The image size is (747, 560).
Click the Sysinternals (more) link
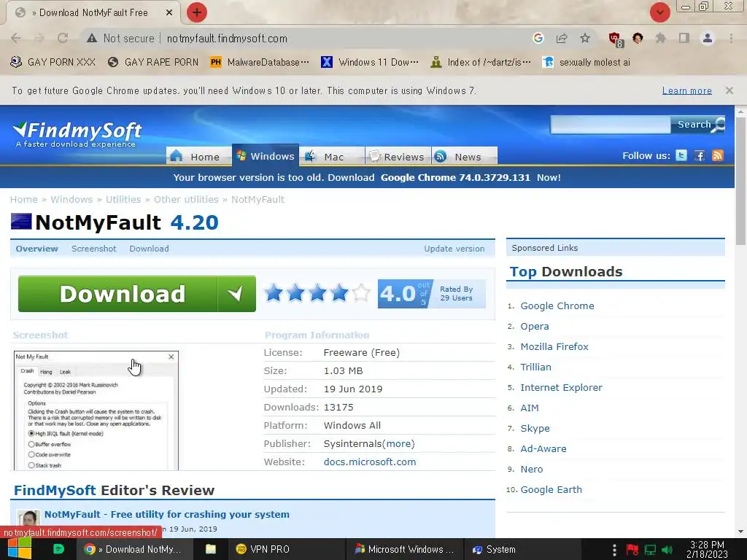[400, 444]
